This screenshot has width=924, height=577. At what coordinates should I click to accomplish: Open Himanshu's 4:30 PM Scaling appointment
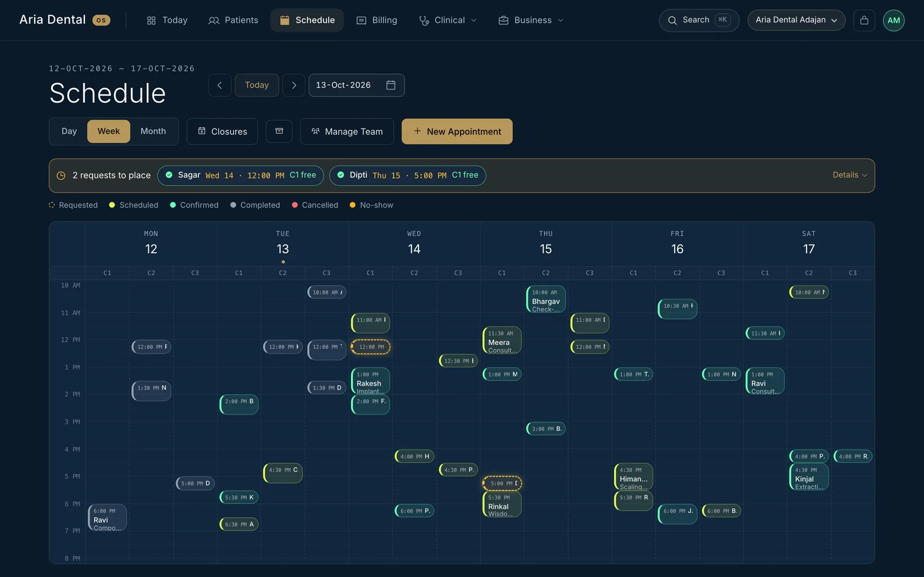[633, 477]
